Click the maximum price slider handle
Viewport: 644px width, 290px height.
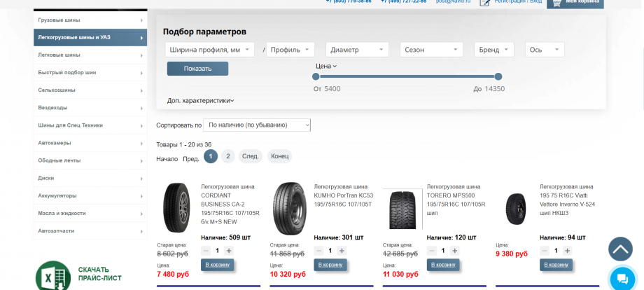tap(498, 76)
